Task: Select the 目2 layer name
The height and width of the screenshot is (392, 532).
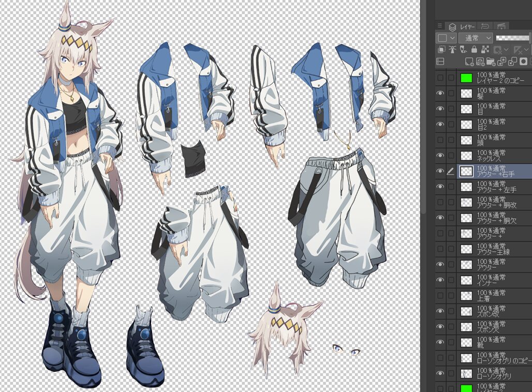Action: (x=482, y=128)
